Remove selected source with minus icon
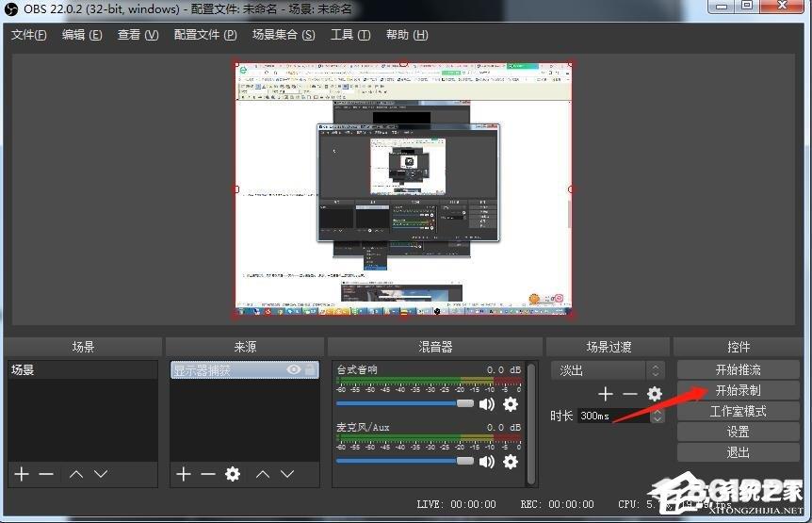This screenshot has height=523, width=812. pos(208,474)
